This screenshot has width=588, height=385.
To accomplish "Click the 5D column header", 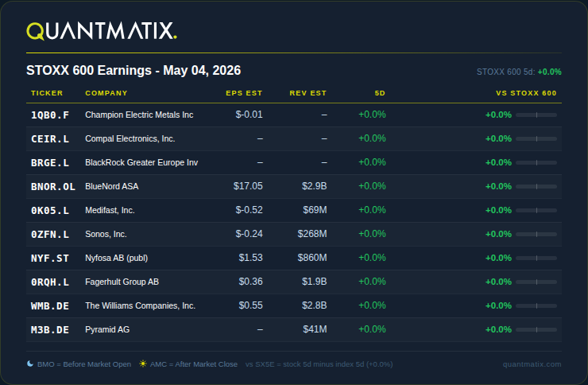I will [380, 93].
